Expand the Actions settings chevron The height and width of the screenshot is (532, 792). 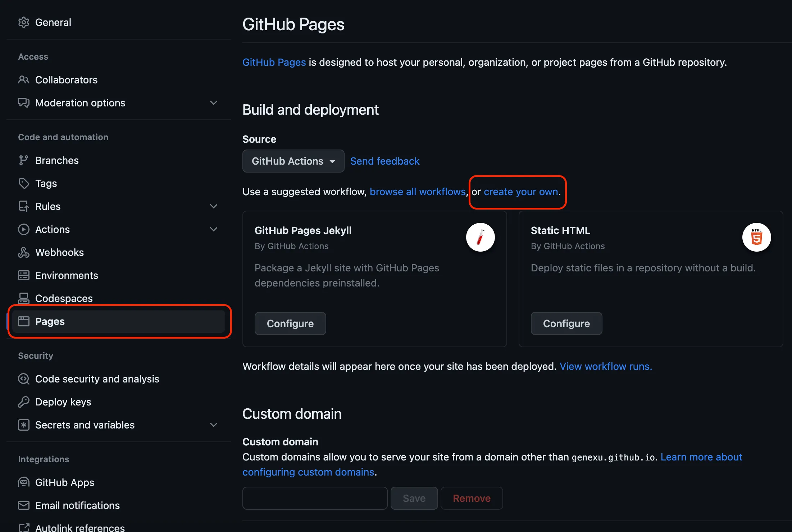pos(214,229)
